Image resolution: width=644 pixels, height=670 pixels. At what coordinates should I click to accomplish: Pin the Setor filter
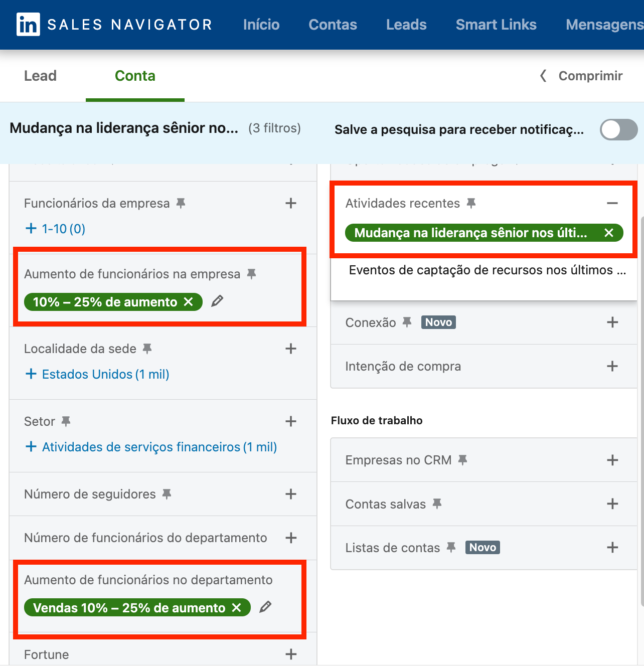click(66, 421)
